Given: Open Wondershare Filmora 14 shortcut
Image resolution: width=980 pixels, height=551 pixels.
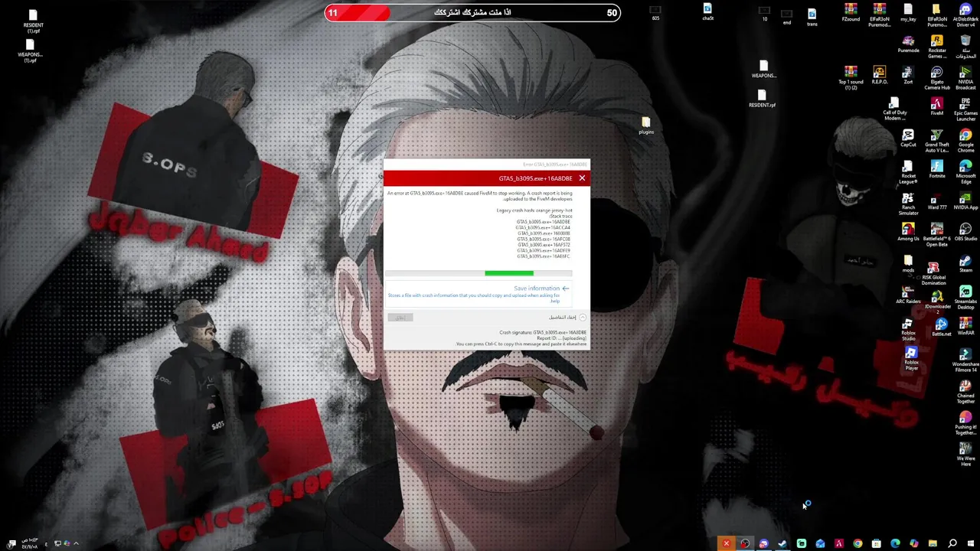Looking at the screenshot, I should tap(965, 360).
